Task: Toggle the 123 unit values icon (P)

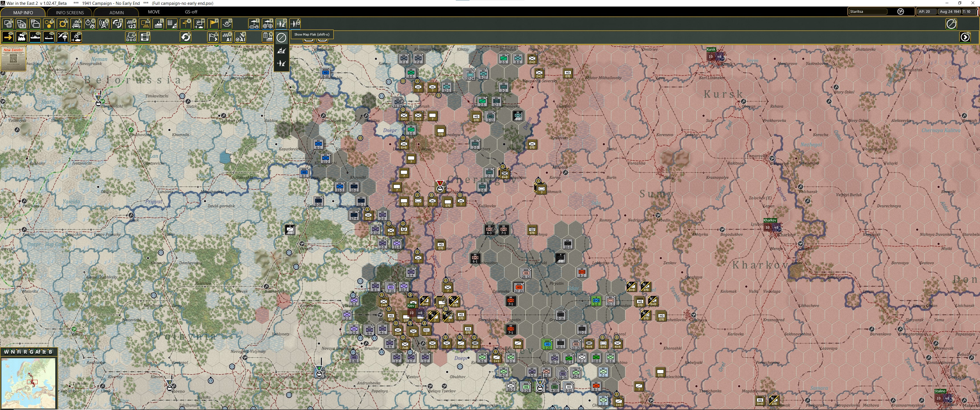Action: [131, 24]
